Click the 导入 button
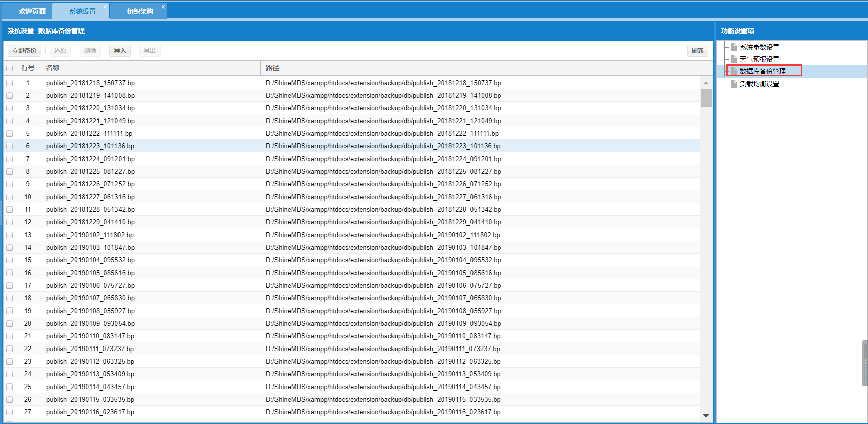The image size is (868, 424). pos(120,51)
